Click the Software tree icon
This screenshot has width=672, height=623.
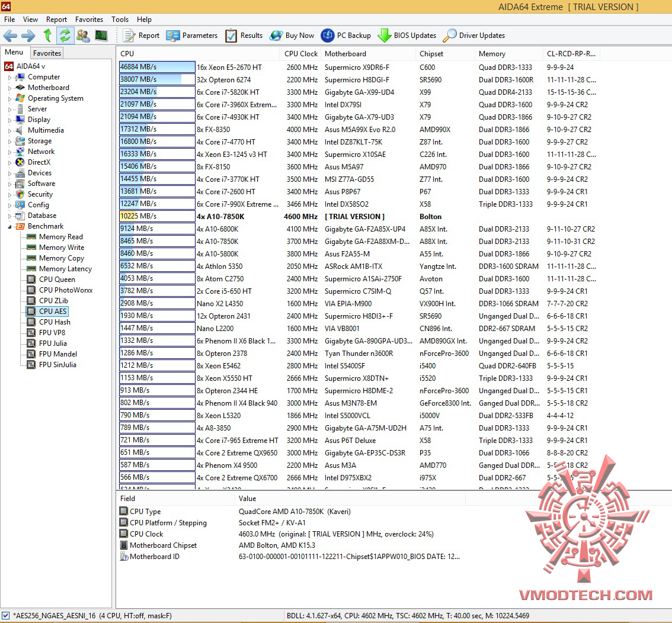(x=20, y=184)
